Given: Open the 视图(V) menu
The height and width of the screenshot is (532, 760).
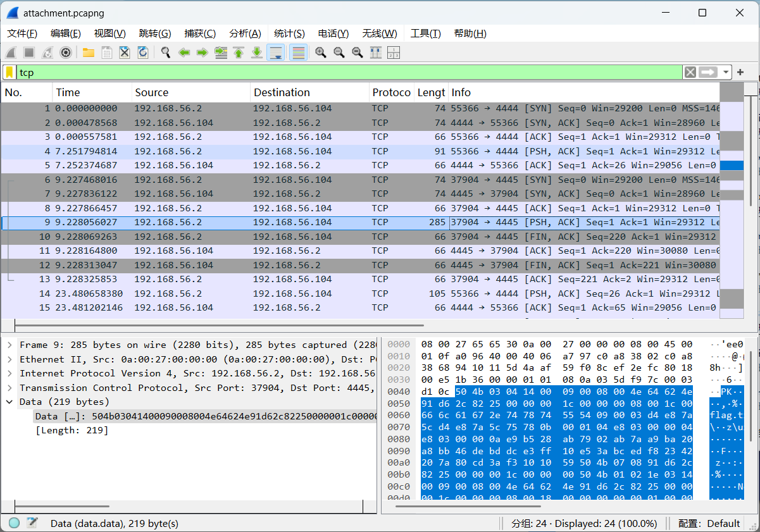Looking at the screenshot, I should tap(109, 34).
